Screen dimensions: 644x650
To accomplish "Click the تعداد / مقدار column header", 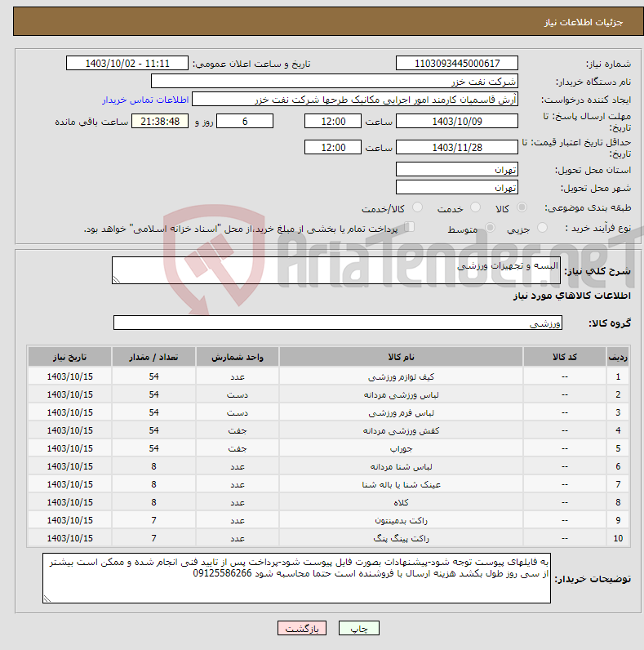I will click(153, 357).
